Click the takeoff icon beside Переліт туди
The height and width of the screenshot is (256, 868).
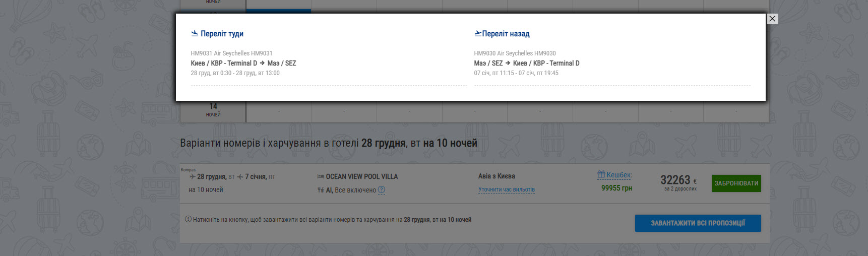coord(195,34)
